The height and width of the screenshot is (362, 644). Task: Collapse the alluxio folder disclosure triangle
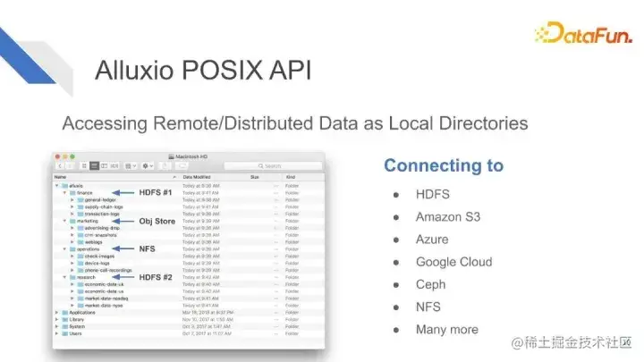click(57, 186)
